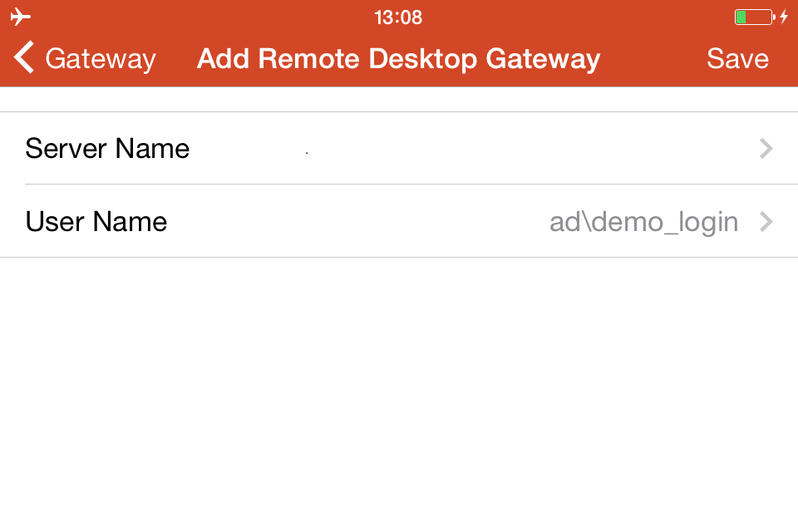Open User Name using its chevron
Screen dimensions: 798x532
pyautogui.click(x=766, y=221)
